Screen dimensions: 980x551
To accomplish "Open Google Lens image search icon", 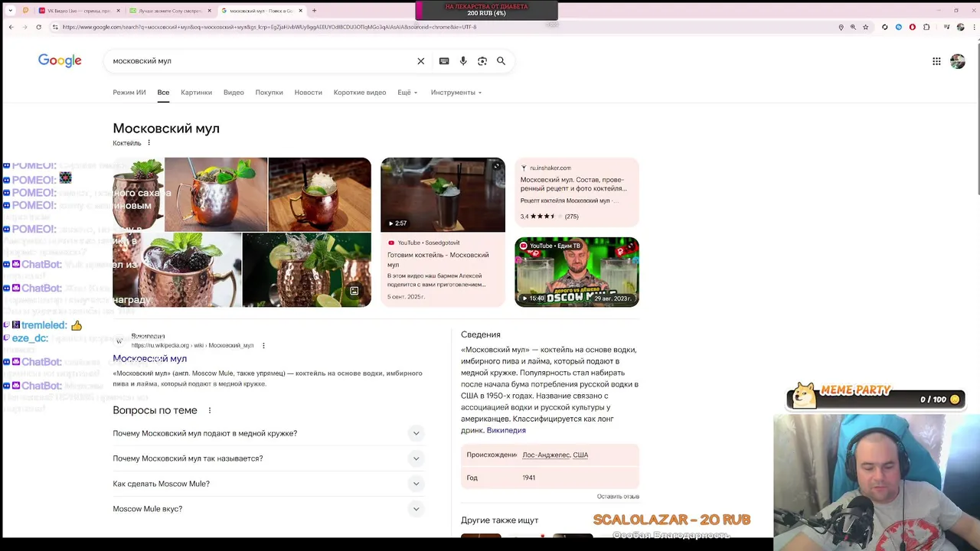I will point(482,61).
